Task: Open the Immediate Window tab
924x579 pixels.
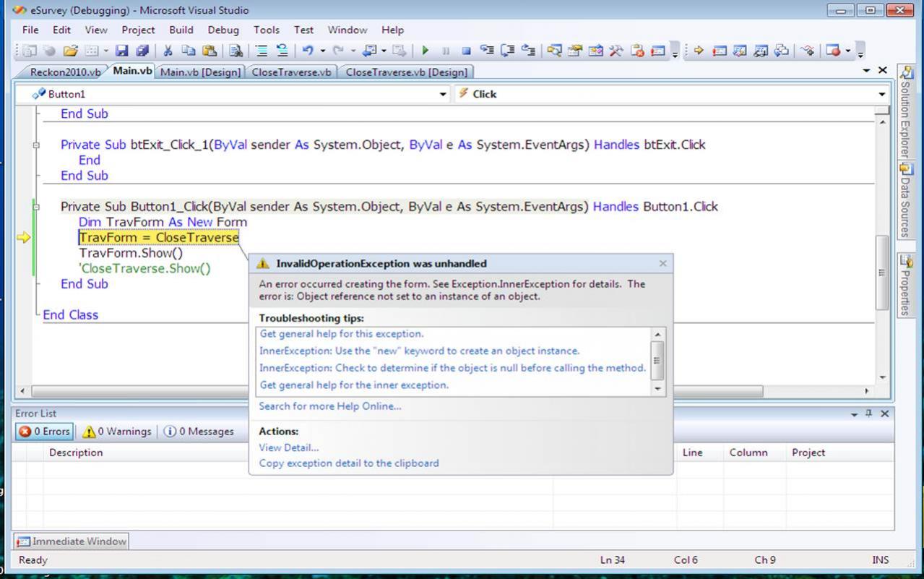Action: coord(71,541)
